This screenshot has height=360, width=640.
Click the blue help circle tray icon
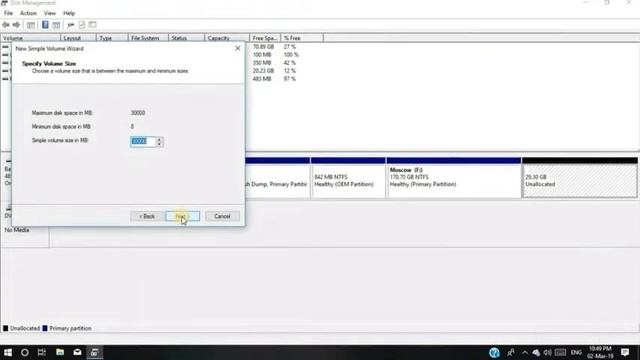(494, 352)
